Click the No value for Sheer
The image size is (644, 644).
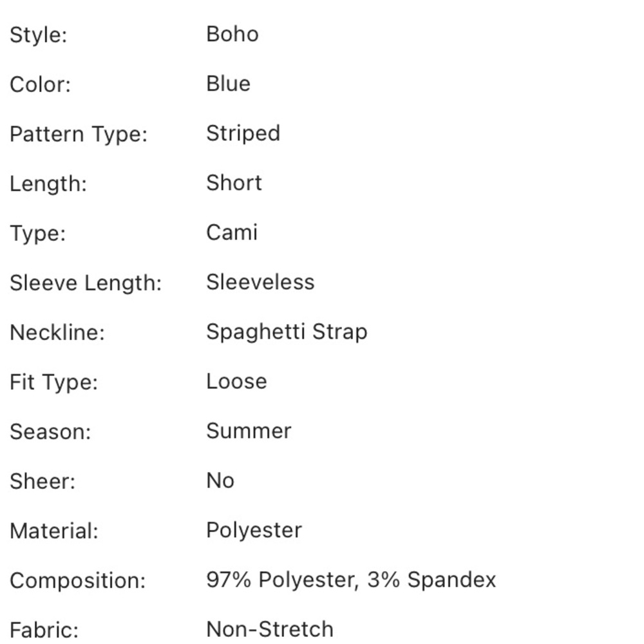coord(220,481)
